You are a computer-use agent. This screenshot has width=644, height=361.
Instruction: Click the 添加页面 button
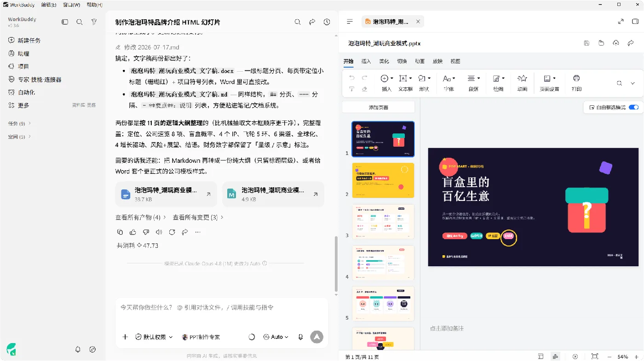tap(379, 107)
